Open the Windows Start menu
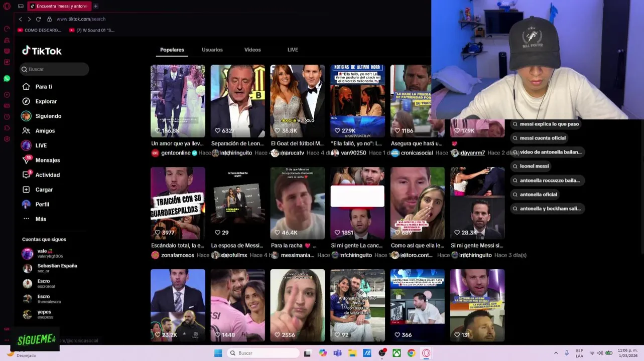Image resolution: width=644 pixels, height=361 pixels. (218, 353)
